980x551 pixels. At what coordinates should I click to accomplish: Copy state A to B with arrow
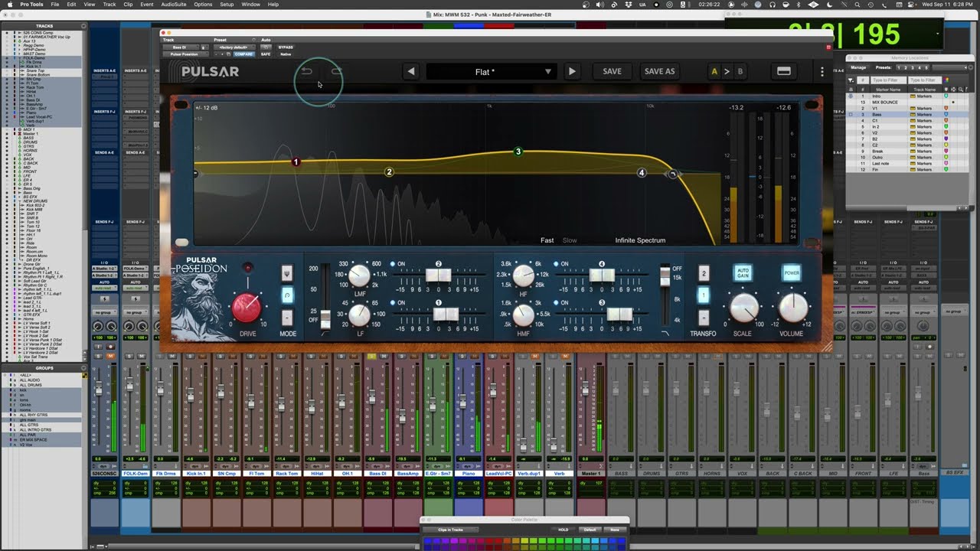point(727,72)
